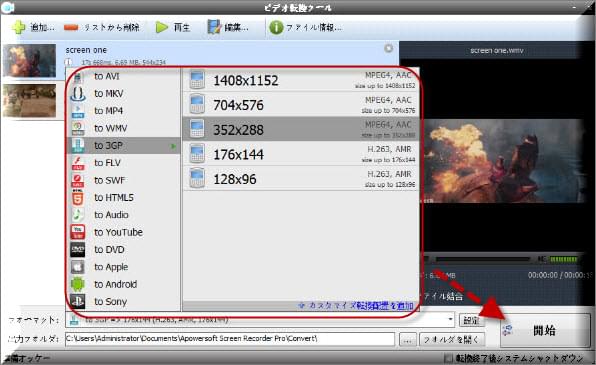Toggle shutdown after conversion checkbox
596x365 pixels.
pyautogui.click(x=449, y=358)
